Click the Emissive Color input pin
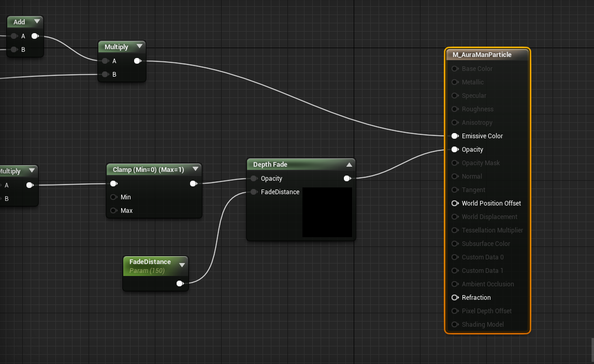Screen dimensions: 594x364 [x=455, y=136]
